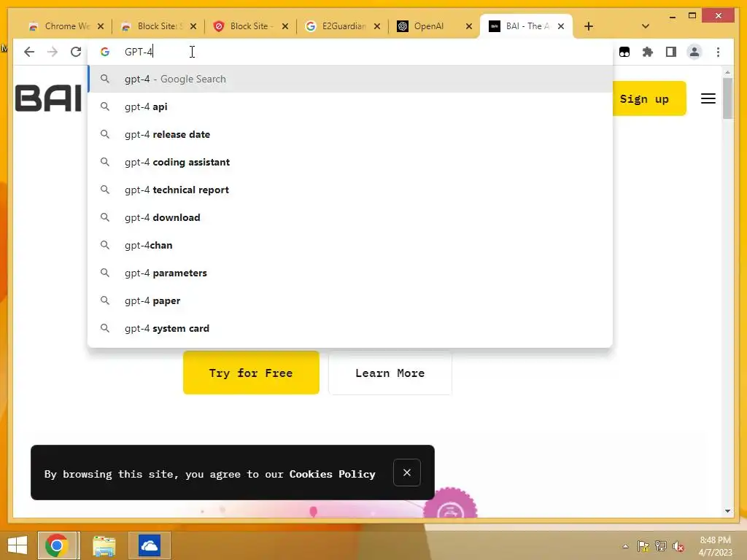The image size is (747, 560).
Task: Close the E2Guardian tab
Action: pos(377,26)
